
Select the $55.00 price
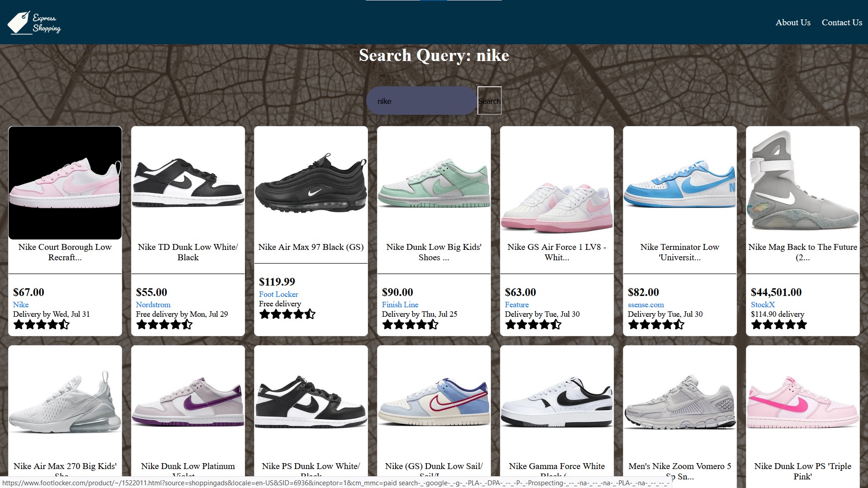coord(151,292)
